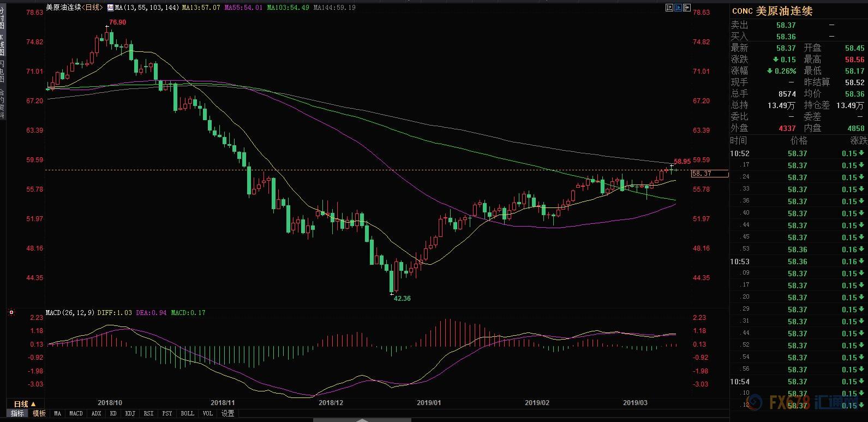Open the 设置 settings button
This screenshot has height=422, width=868.
(x=228, y=413)
